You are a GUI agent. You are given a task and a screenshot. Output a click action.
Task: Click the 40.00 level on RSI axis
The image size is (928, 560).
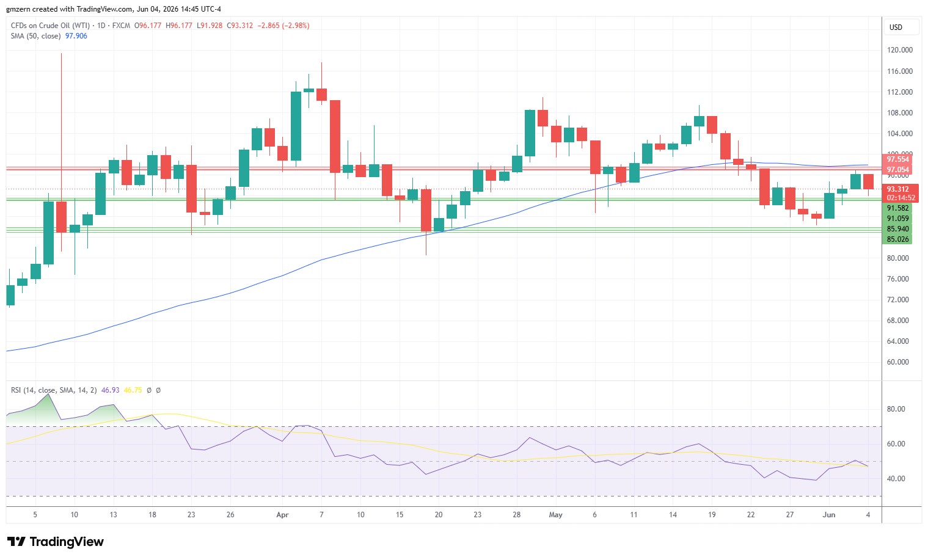(896, 479)
